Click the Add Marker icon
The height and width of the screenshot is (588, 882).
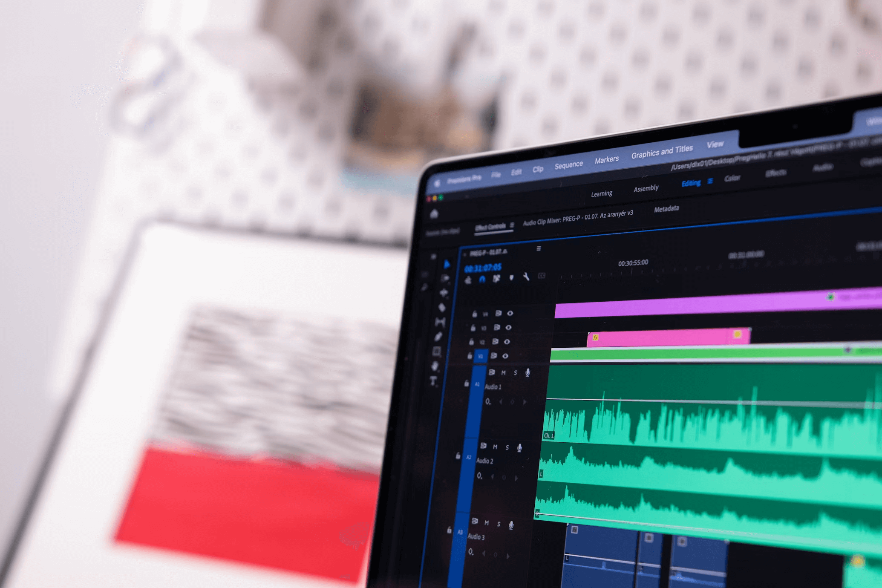coord(511,278)
